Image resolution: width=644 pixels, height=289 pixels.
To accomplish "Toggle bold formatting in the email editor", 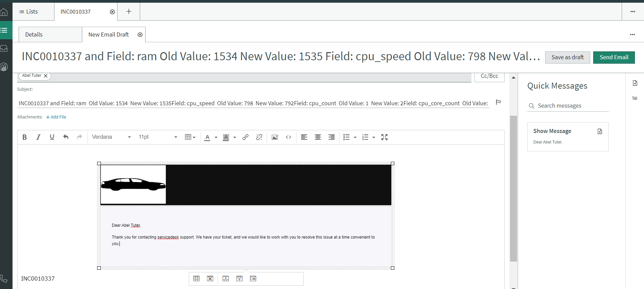I will (x=24, y=137).
